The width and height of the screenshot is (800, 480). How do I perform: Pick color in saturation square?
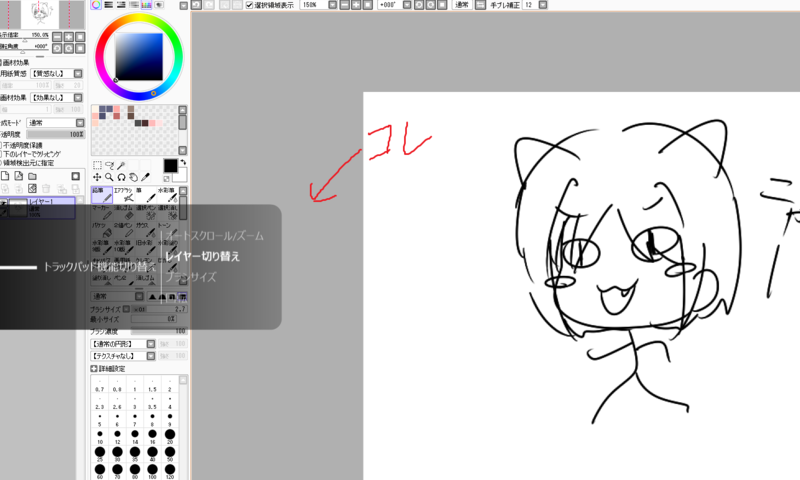coord(139,56)
